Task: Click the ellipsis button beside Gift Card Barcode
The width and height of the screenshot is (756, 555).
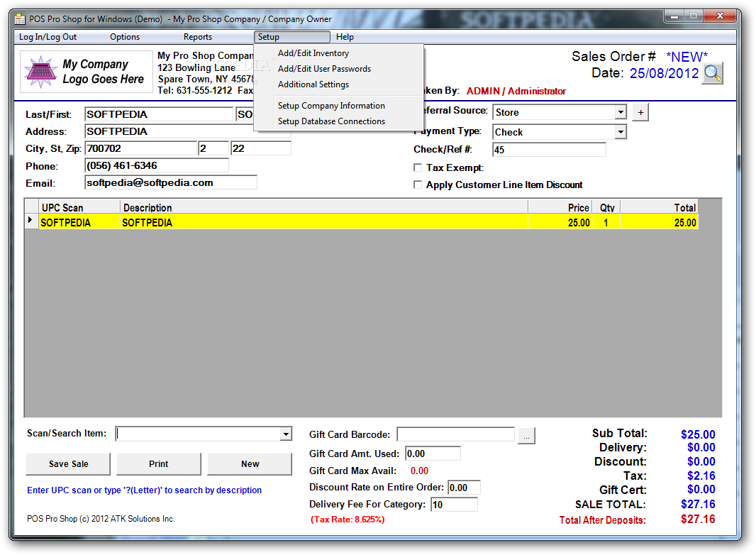Action: coord(526,436)
